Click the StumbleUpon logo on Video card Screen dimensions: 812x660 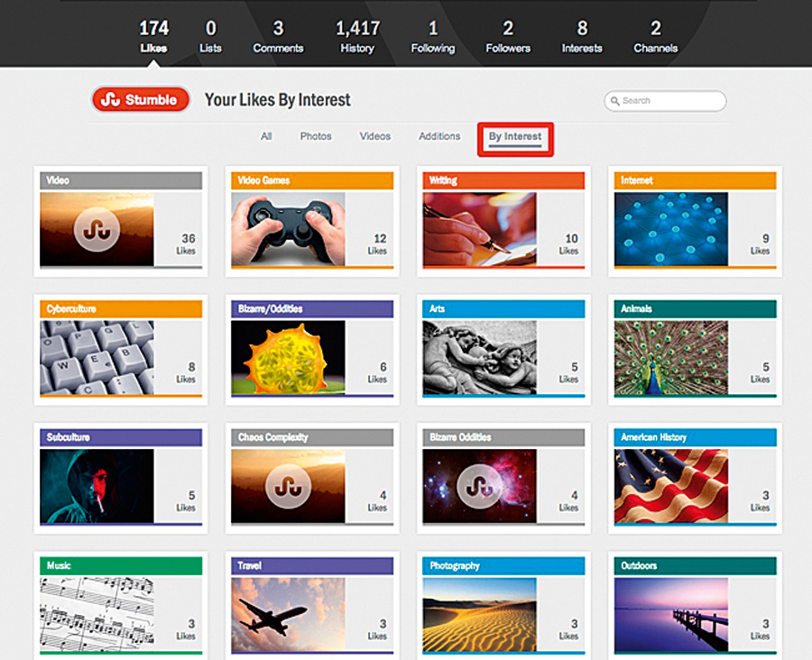pos(97,229)
